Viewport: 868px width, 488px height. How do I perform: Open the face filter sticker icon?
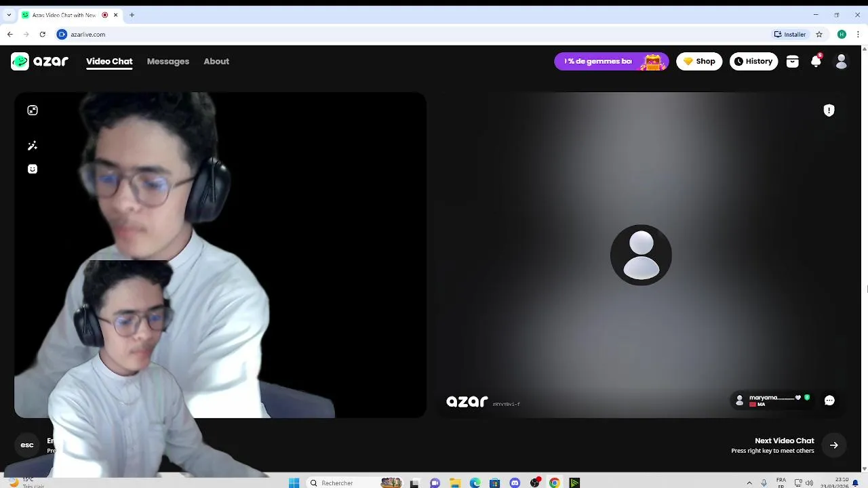(33, 169)
